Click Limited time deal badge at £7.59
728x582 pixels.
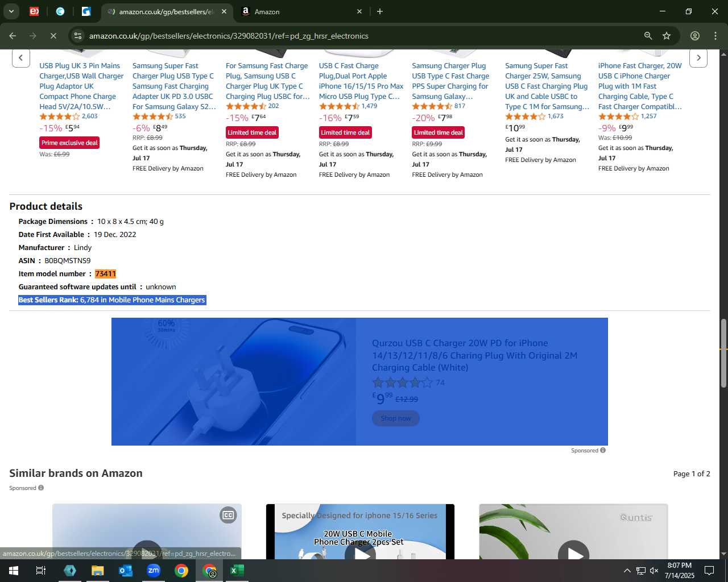pos(345,132)
